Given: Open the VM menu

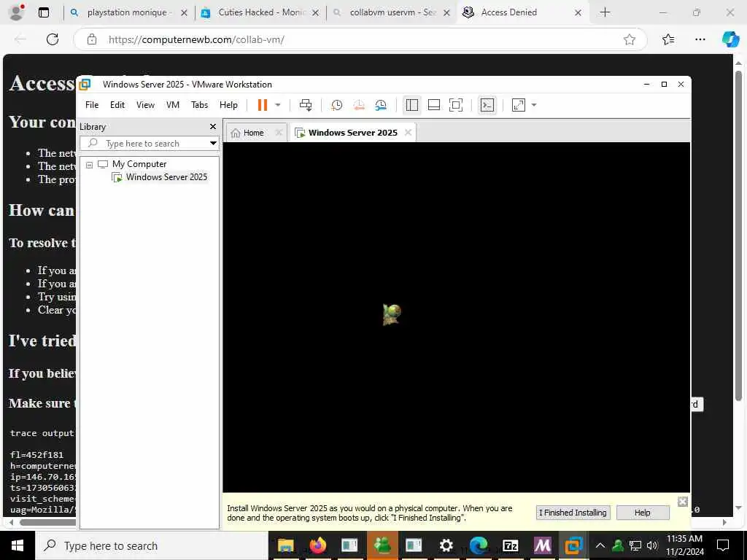Looking at the screenshot, I should click(172, 105).
